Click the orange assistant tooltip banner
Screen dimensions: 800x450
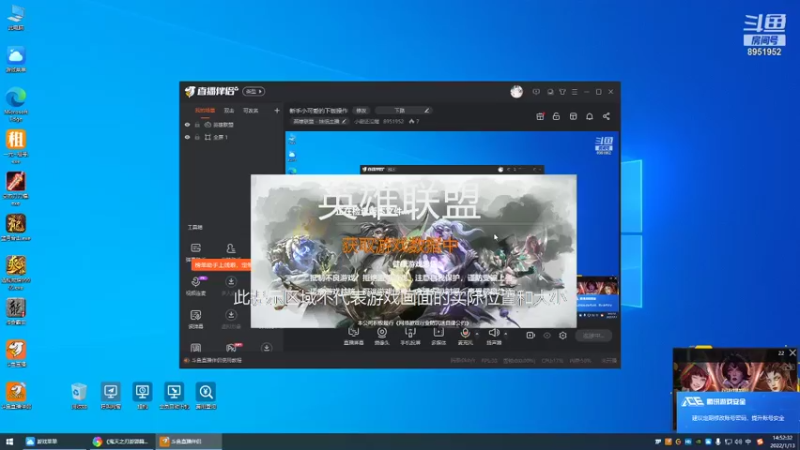click(221, 265)
